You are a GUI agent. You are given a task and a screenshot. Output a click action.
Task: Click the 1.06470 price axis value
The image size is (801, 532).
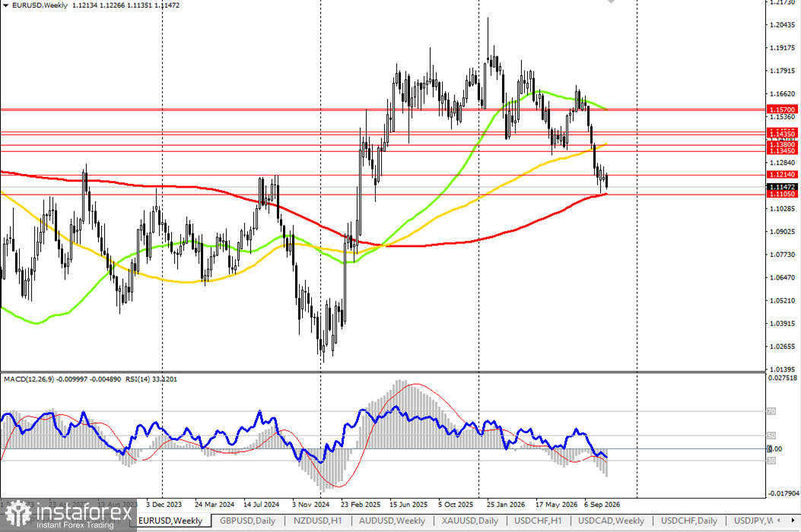(782, 277)
